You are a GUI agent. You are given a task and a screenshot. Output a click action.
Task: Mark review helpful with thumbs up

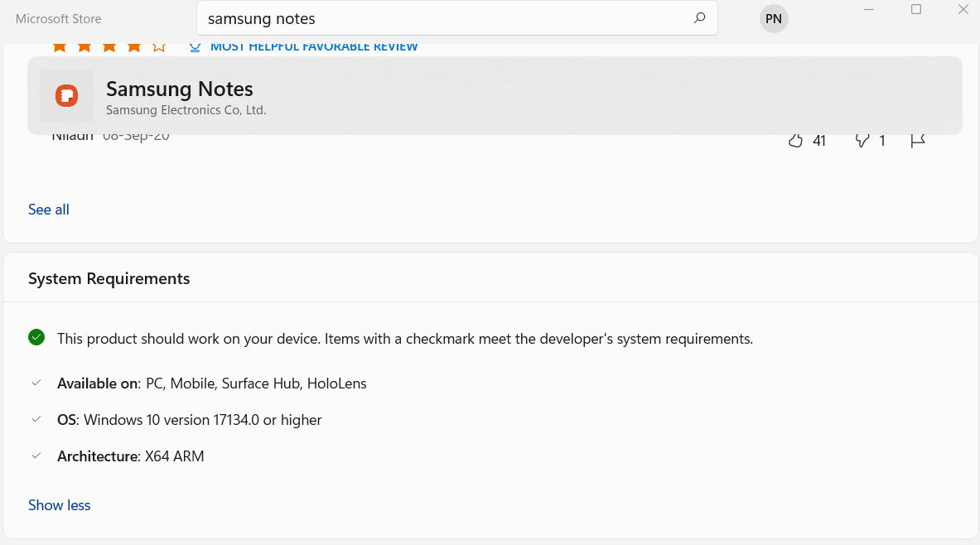(x=795, y=141)
